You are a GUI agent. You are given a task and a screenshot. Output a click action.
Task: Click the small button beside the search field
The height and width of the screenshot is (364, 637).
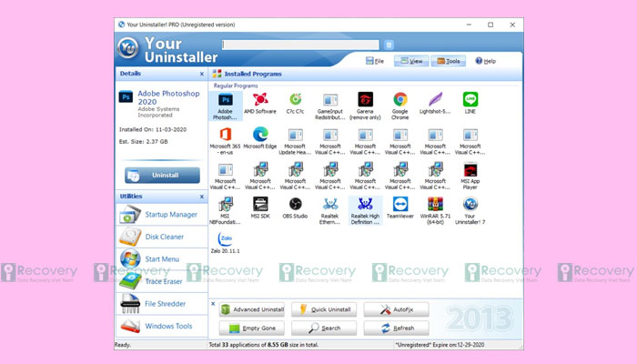pos(389,45)
